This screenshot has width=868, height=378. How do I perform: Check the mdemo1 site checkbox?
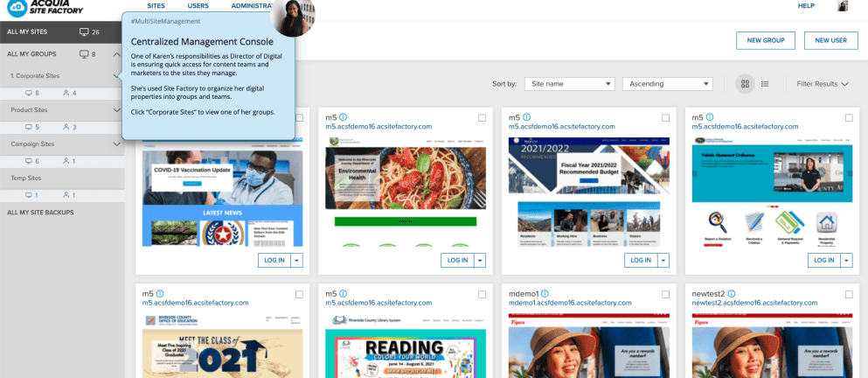point(666,294)
